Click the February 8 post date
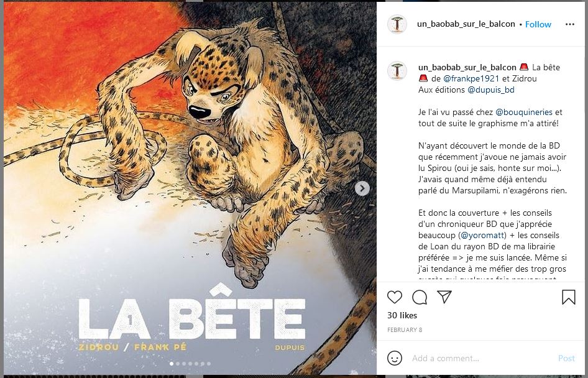 [404, 330]
